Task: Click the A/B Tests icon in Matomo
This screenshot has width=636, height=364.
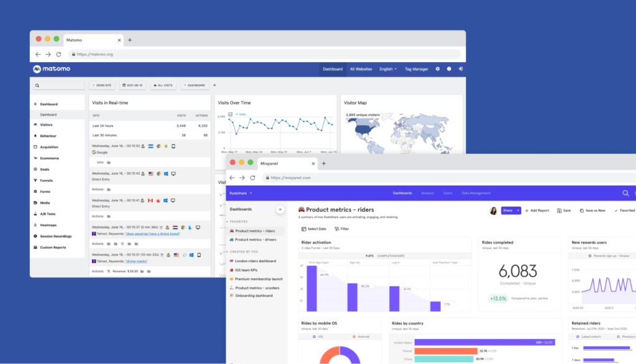Action: [x=36, y=214]
